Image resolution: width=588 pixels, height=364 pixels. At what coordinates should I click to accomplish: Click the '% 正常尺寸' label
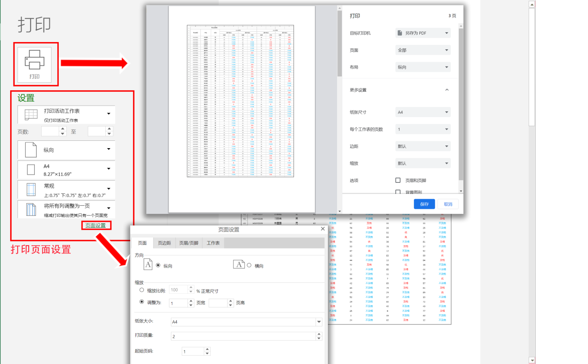tap(207, 291)
